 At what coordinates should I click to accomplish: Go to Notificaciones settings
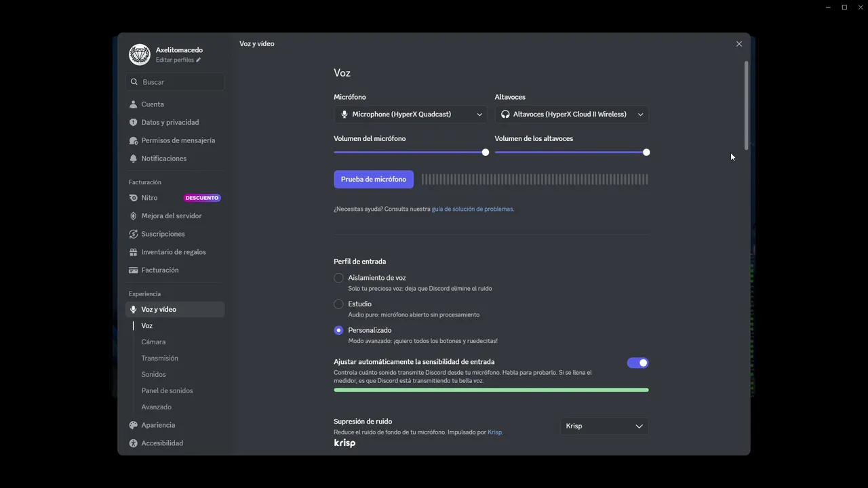point(175,159)
